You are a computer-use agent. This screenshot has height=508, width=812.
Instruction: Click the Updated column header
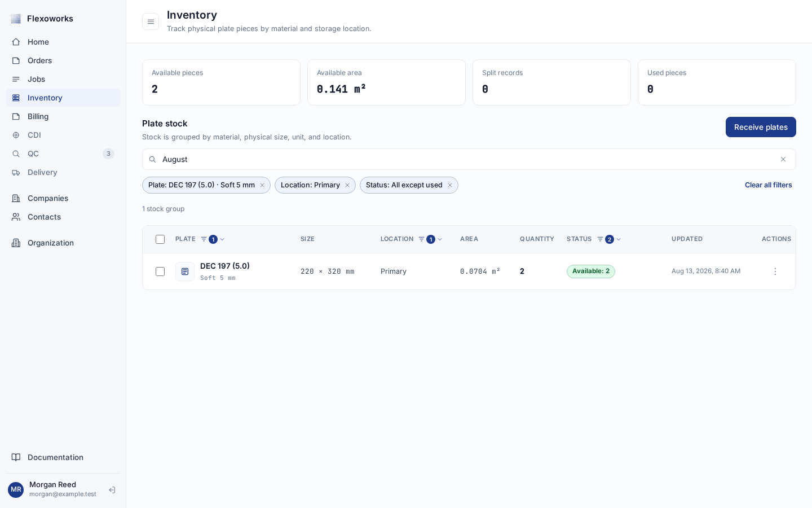coord(687,239)
